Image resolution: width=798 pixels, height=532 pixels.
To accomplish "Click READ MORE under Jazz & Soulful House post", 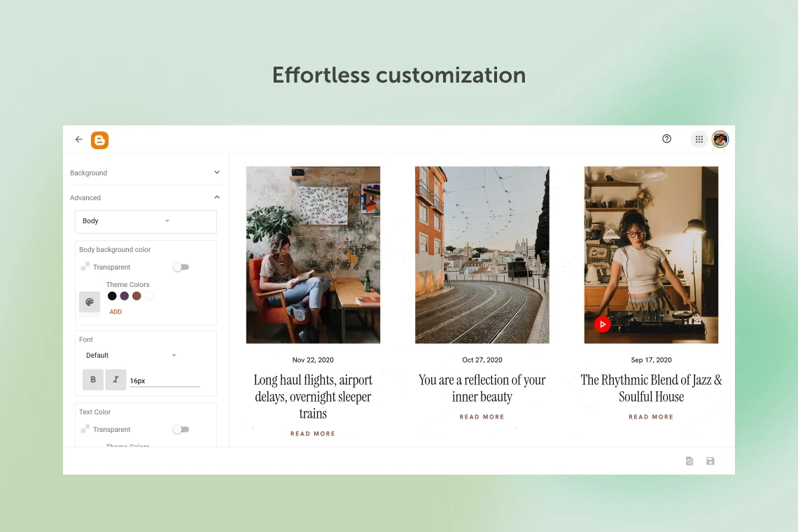I will tap(651, 417).
